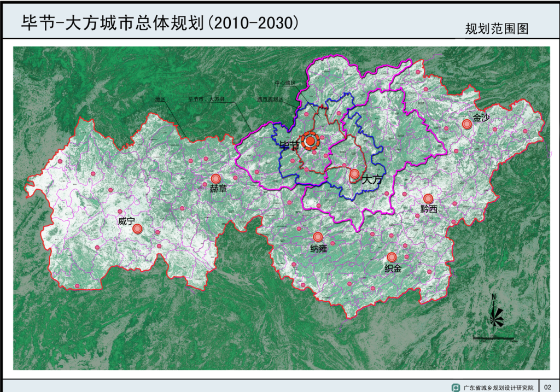Click the map scale bar

tap(493, 338)
